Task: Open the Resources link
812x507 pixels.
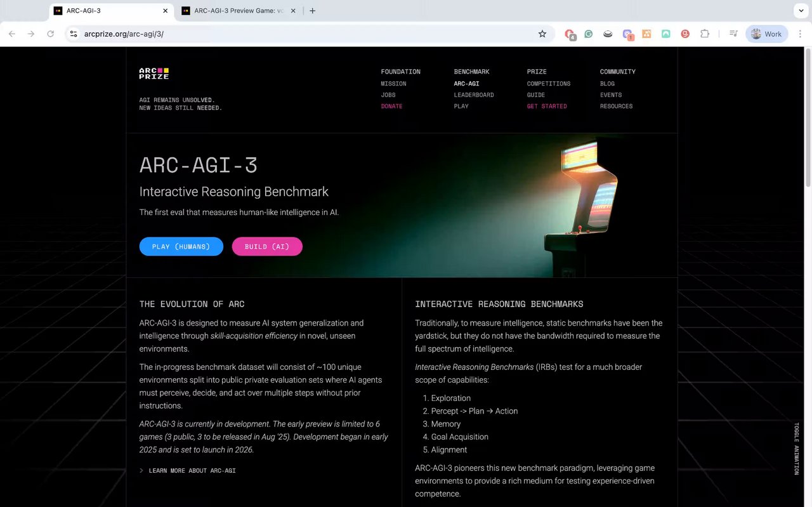Action: [x=616, y=107]
